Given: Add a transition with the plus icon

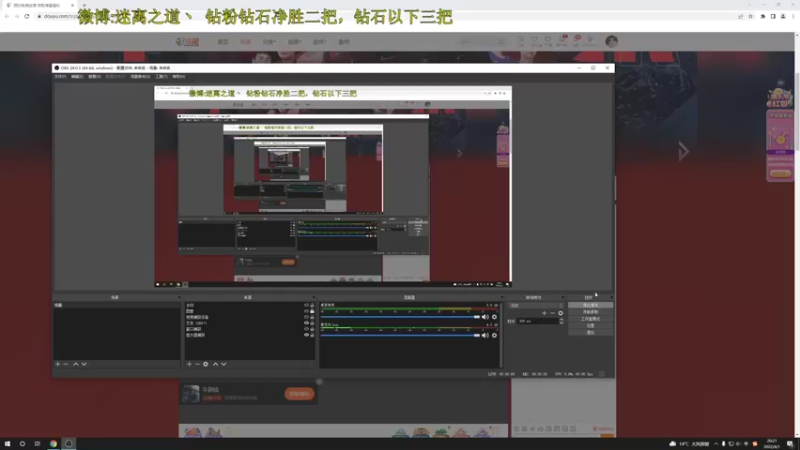Looking at the screenshot, I should [544, 313].
